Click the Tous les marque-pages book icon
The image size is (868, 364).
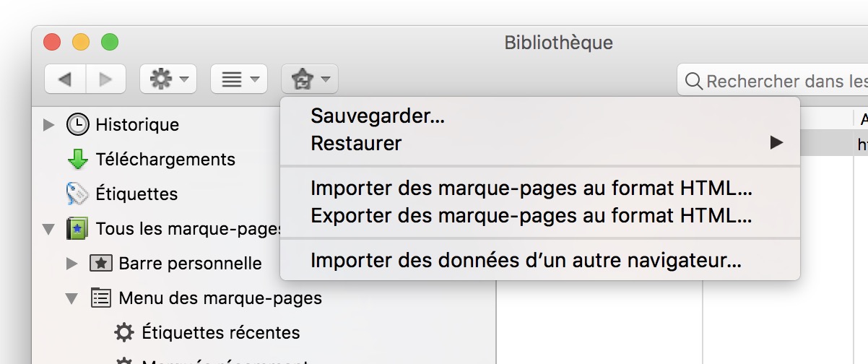pos(77,229)
